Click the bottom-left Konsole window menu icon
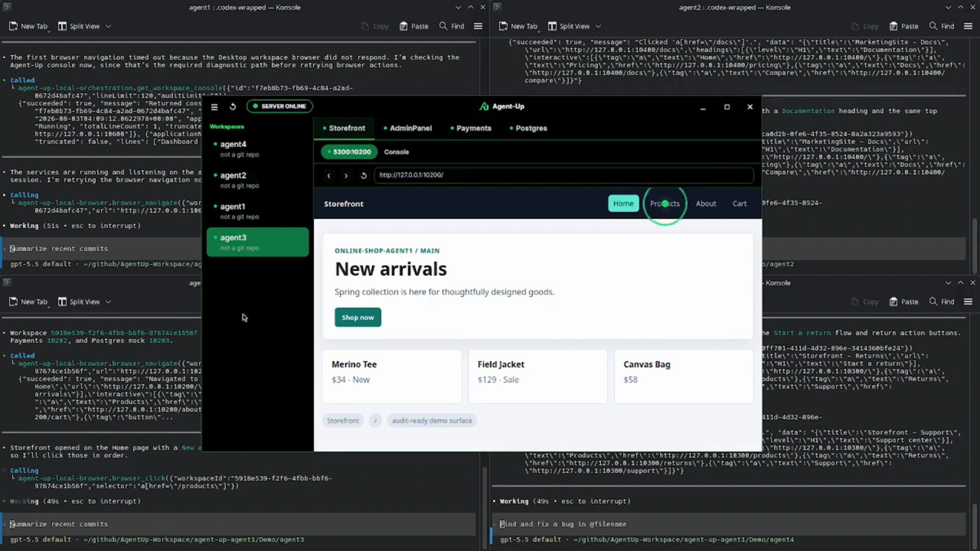 [x=7, y=283]
